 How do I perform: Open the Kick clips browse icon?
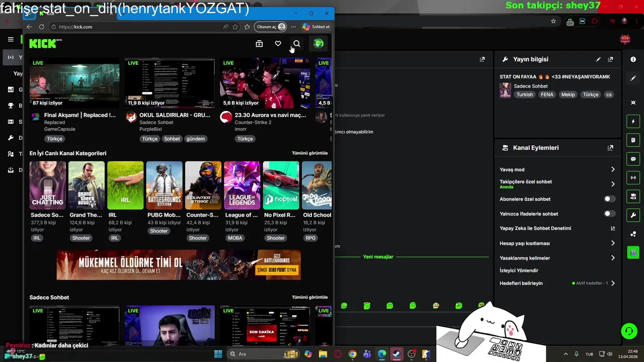coord(259,44)
